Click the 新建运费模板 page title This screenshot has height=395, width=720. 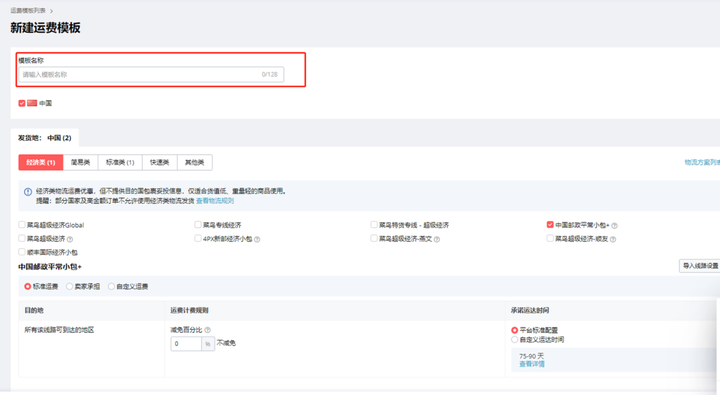(x=45, y=28)
